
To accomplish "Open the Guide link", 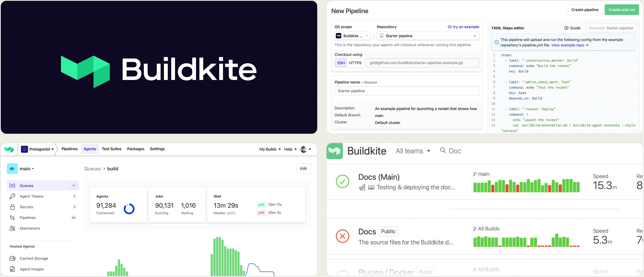I will tap(572, 28).
